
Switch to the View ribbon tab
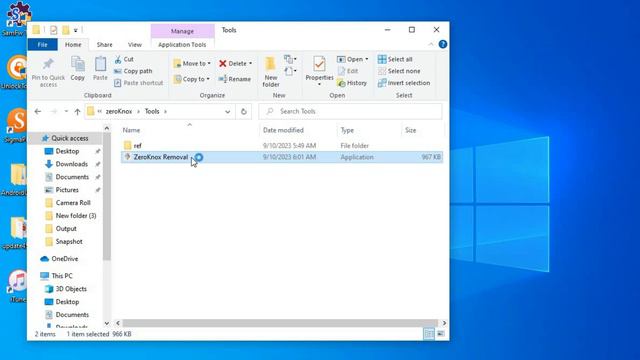point(135,44)
